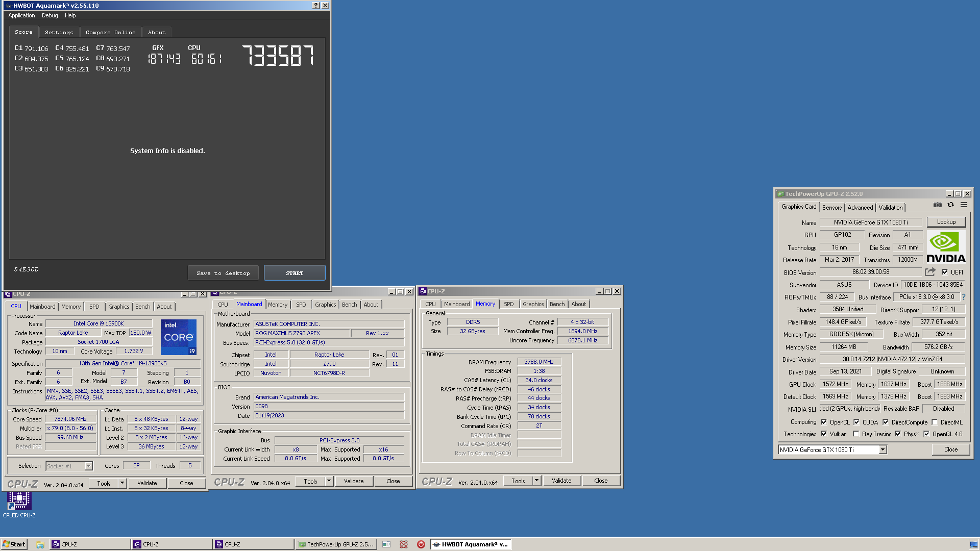Open the GPU selection dropdown in GPU-Z
The width and height of the screenshot is (980, 551).
[x=883, y=450]
